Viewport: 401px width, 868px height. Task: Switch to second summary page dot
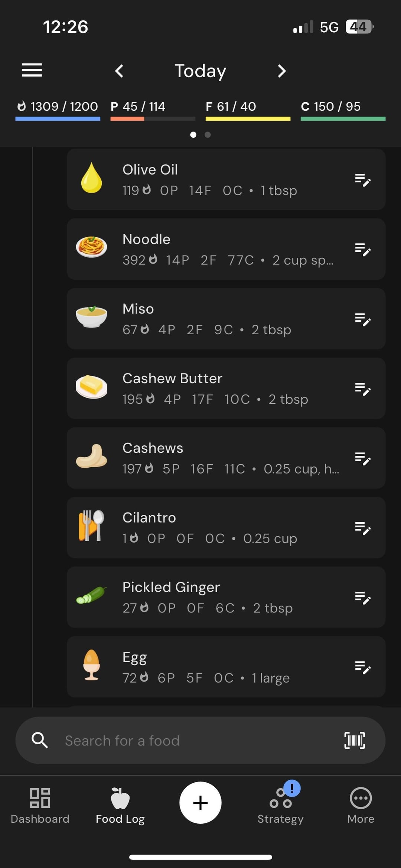click(x=208, y=135)
